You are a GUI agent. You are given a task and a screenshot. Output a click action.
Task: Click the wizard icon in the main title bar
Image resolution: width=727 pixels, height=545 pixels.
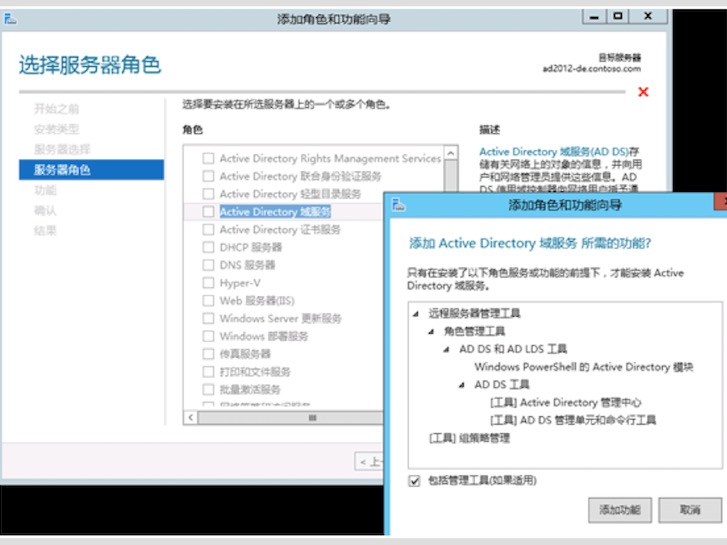[x=10, y=19]
